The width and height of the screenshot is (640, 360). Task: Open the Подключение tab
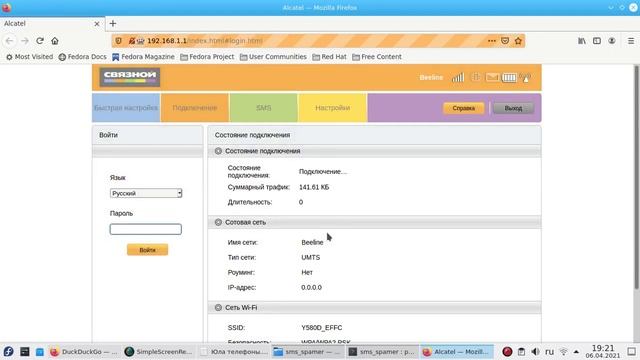[x=195, y=108]
